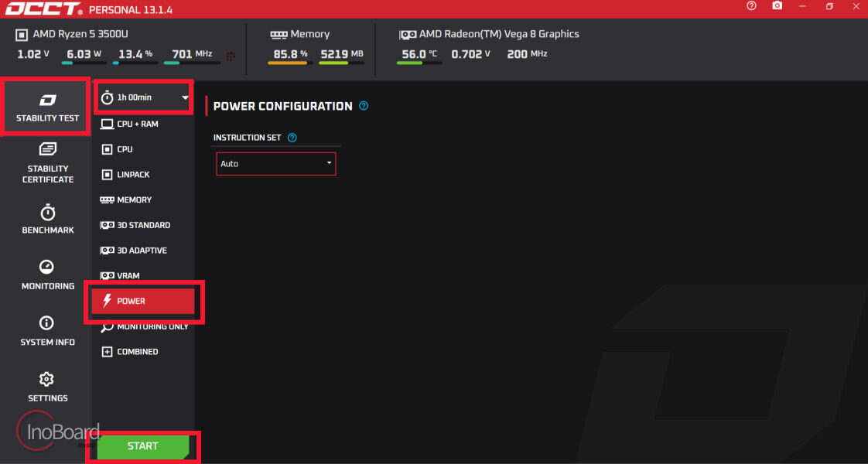Open the help icon in the title bar

point(751,5)
